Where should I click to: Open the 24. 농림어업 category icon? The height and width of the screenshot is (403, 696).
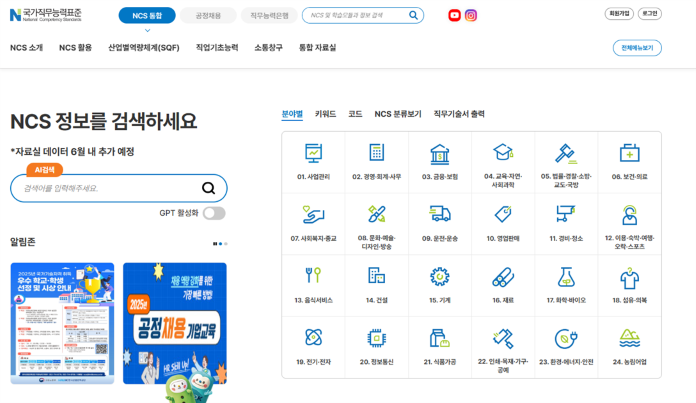point(629,338)
